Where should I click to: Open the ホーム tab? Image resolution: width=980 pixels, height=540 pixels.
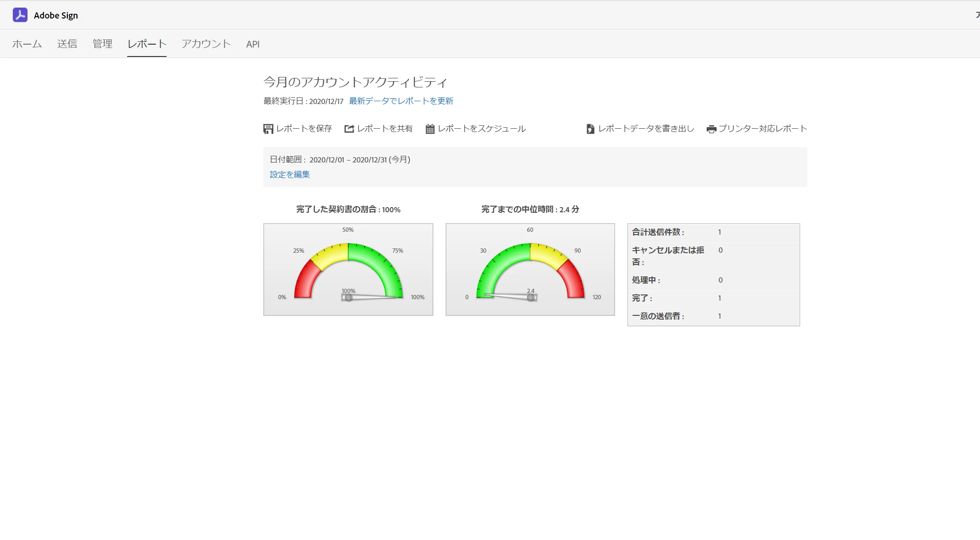27,44
